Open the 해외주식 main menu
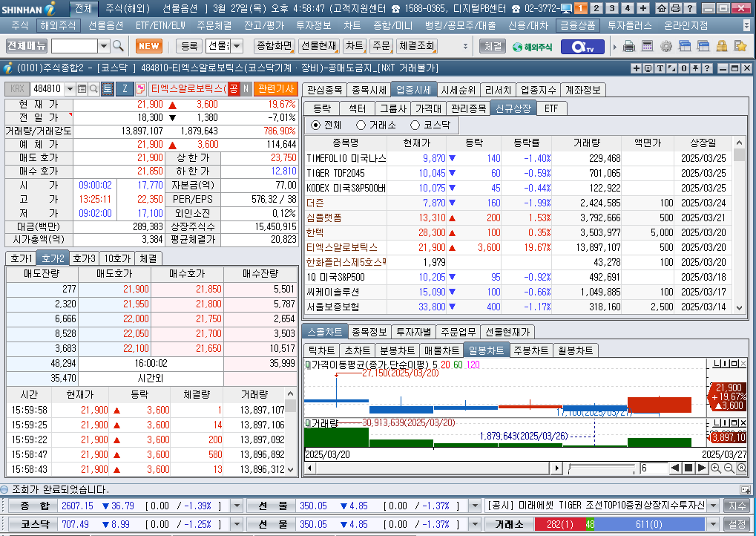This screenshot has width=756, height=536. tap(58, 25)
